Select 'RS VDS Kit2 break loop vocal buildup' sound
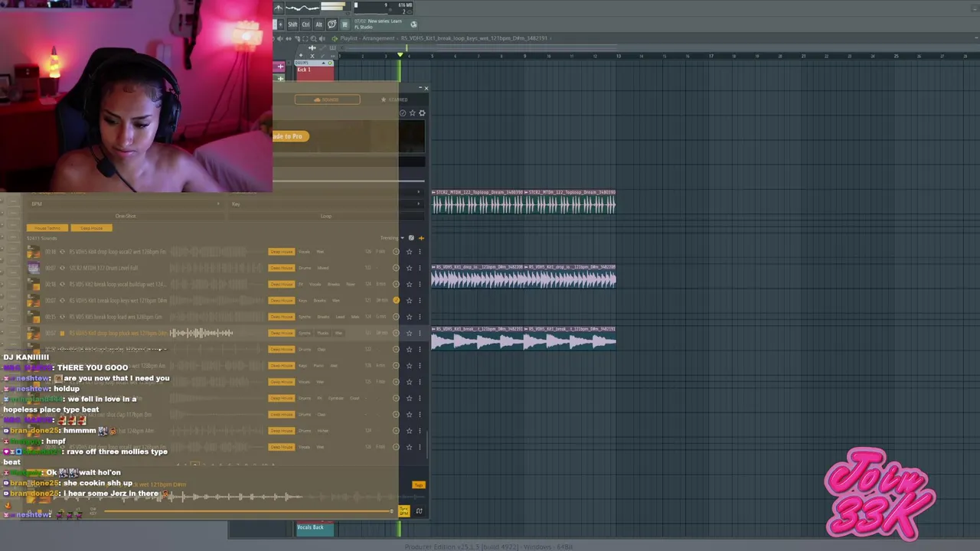 (117, 284)
